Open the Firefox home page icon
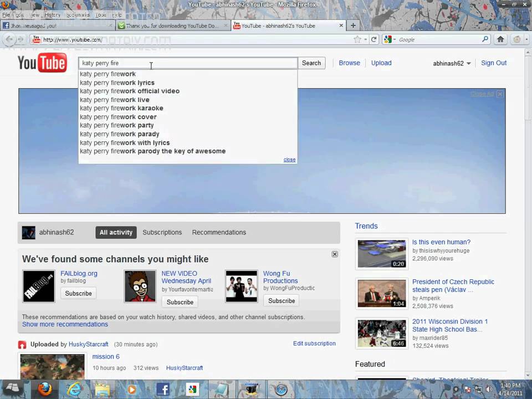Screen dimensions: 532x399 pos(500,39)
